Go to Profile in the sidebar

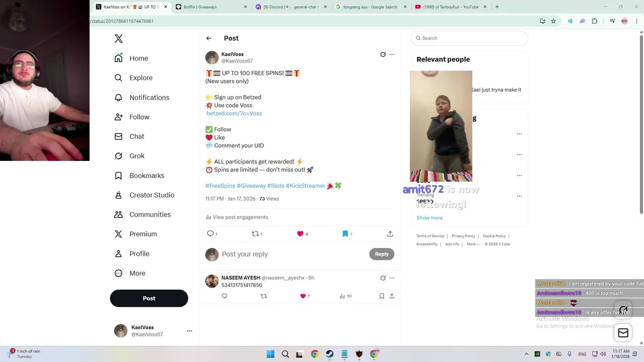coord(132,254)
